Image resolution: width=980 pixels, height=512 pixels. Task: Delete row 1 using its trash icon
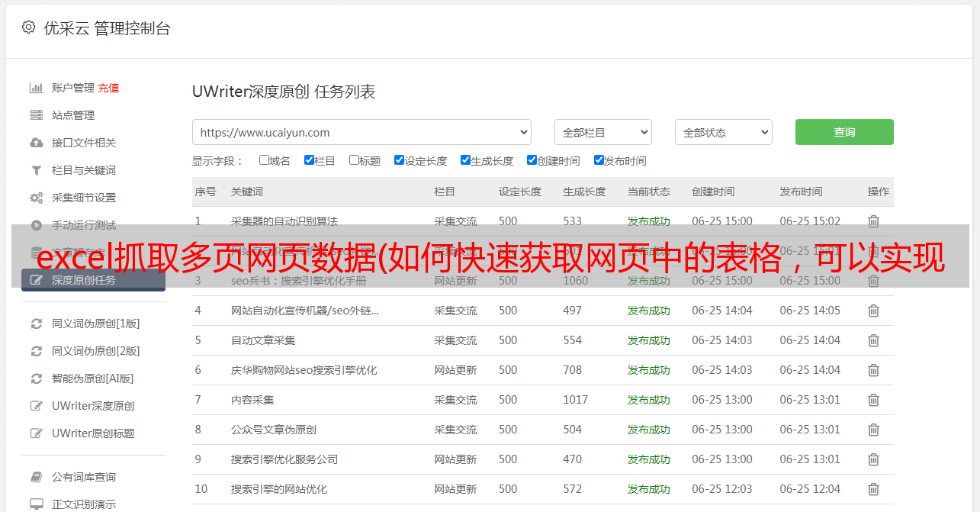pos(873,221)
